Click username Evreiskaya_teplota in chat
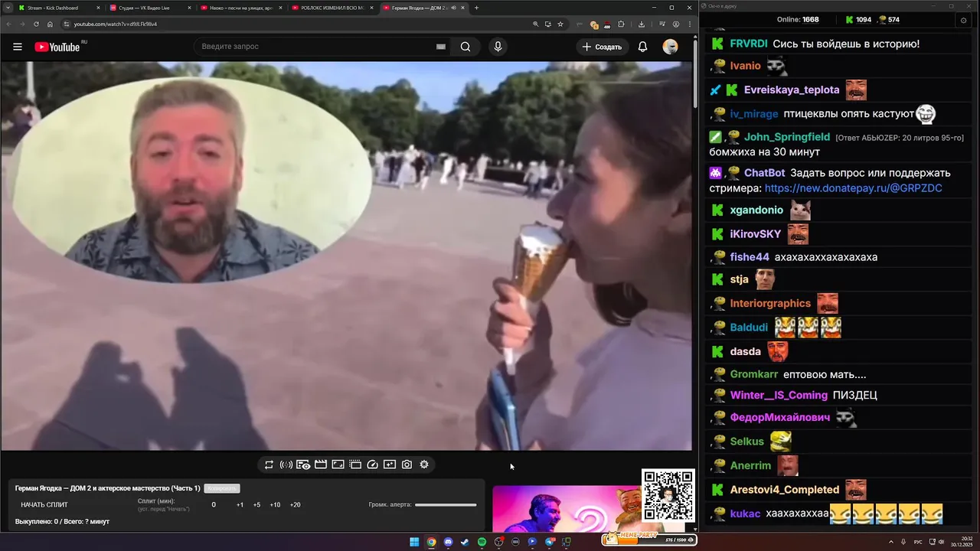The height and width of the screenshot is (551, 980). [x=792, y=90]
